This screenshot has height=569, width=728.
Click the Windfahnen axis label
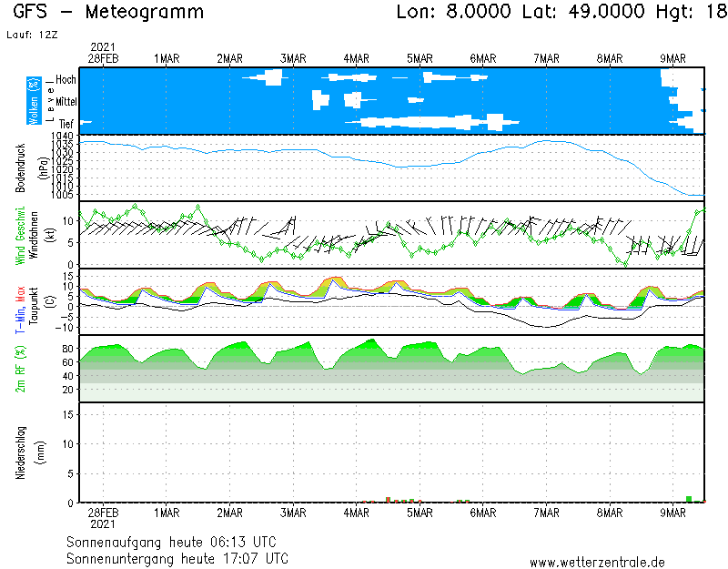[x=34, y=235]
